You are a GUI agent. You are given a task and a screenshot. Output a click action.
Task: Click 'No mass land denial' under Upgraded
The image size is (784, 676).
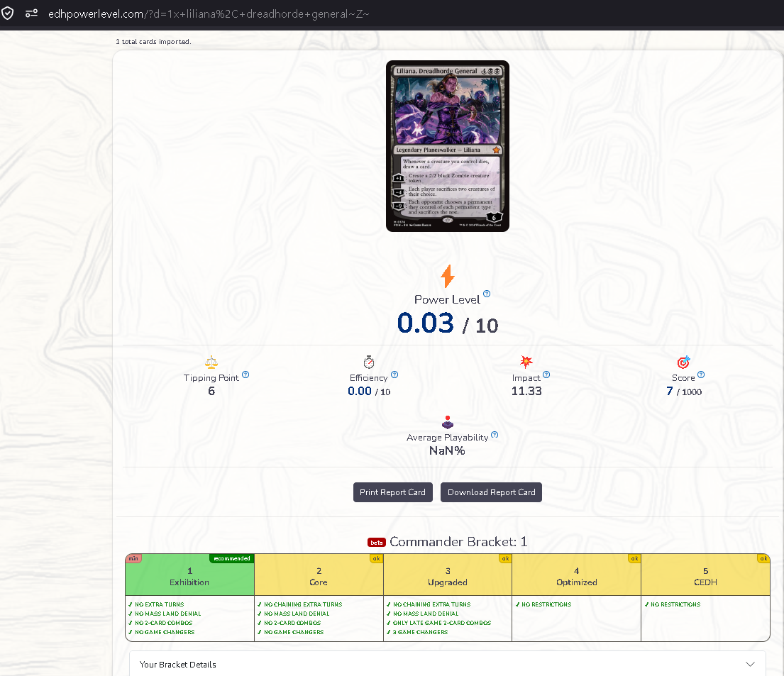point(426,614)
